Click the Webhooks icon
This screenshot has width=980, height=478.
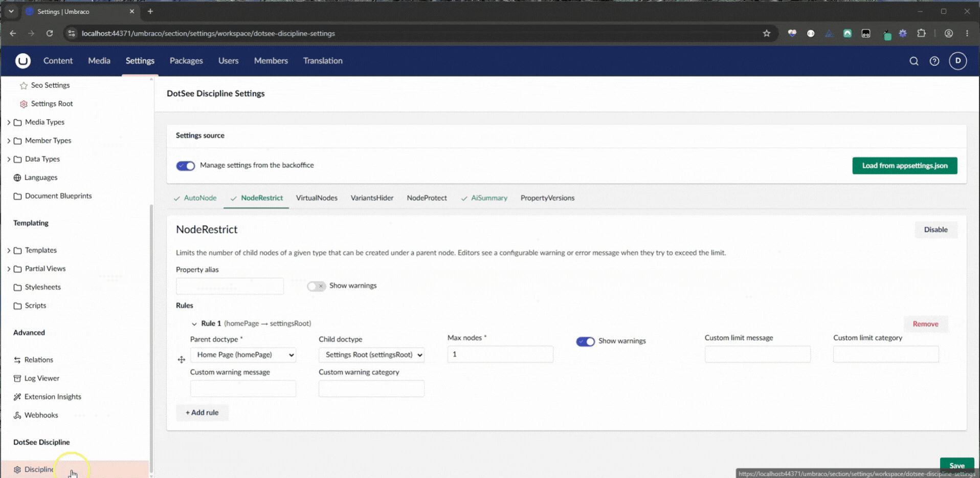(x=17, y=415)
